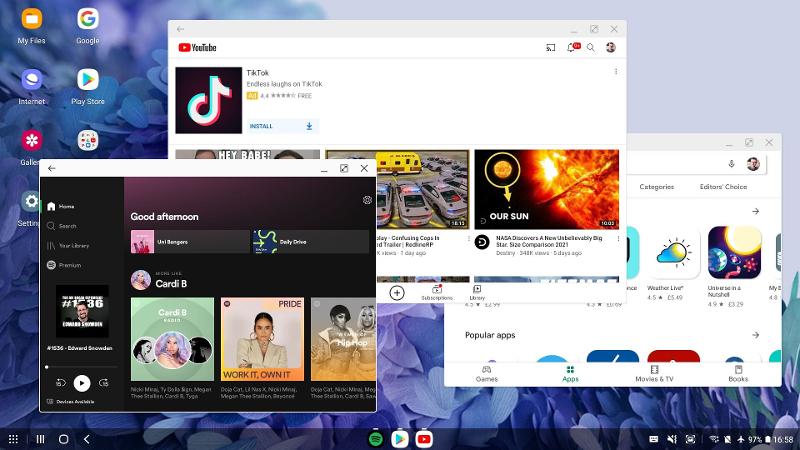The image size is (800, 450).
Task: Play the Confusing Cops video thumbnail
Action: click(422, 189)
